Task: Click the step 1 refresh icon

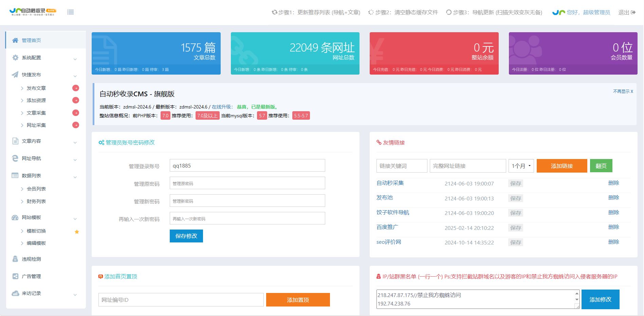Action: coord(274,13)
